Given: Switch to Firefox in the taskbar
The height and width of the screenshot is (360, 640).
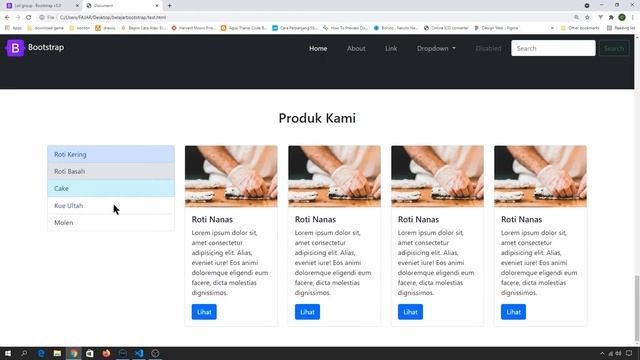Looking at the screenshot, I should tap(106, 353).
